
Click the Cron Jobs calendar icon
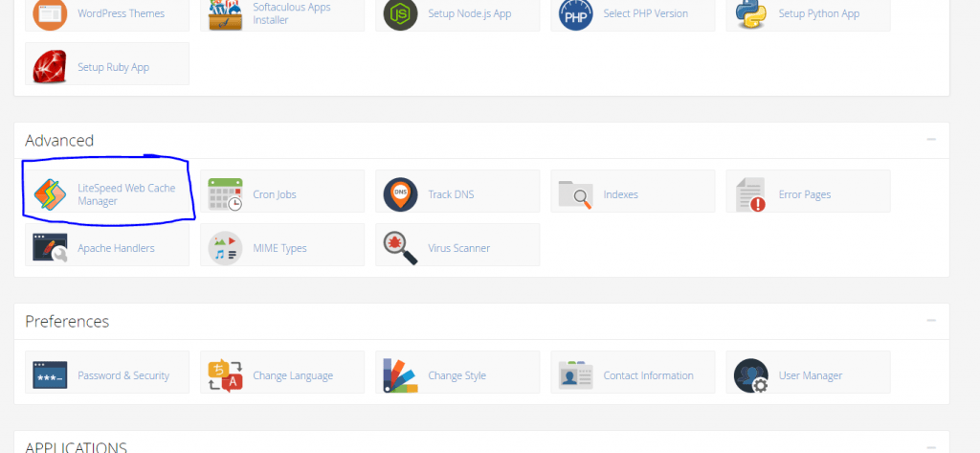point(225,194)
